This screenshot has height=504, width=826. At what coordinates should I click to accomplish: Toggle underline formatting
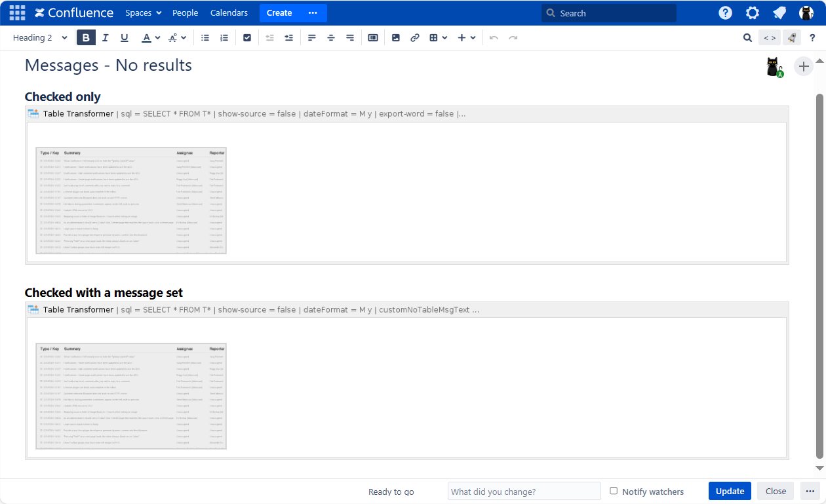coord(125,38)
